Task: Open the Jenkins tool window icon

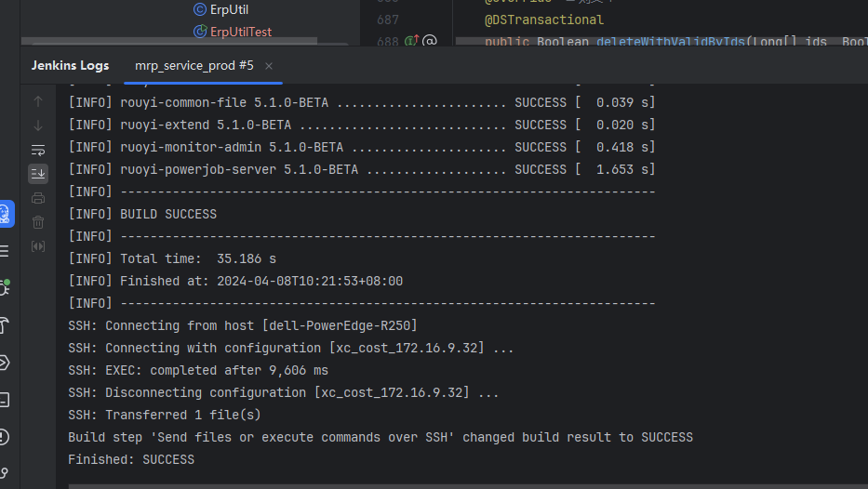Action: pos(5,215)
